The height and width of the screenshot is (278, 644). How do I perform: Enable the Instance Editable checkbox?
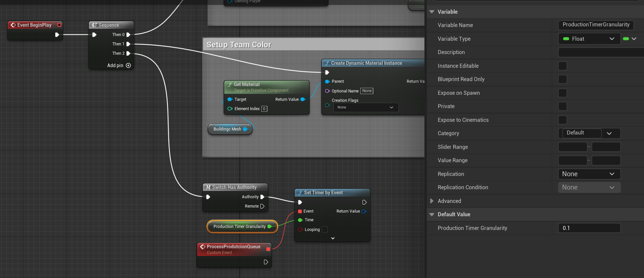563,66
